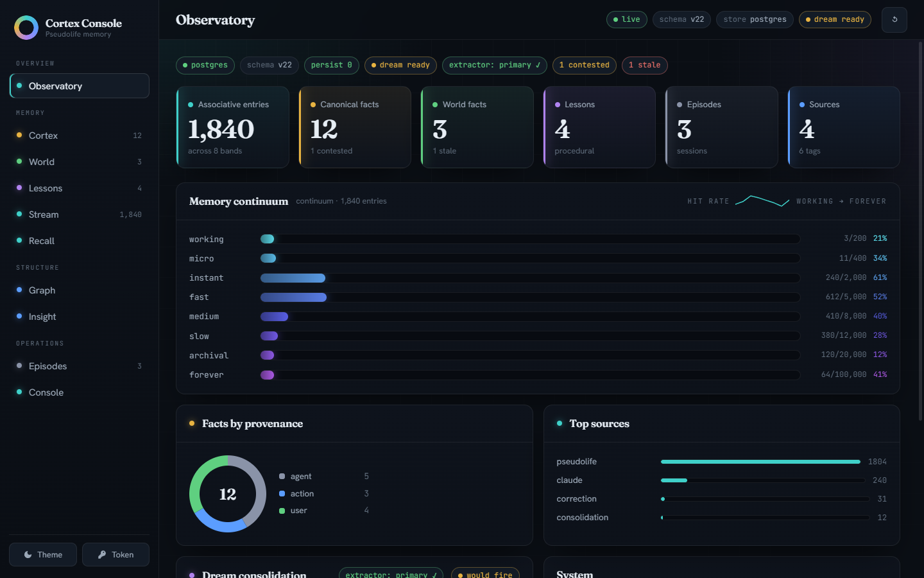Screen dimensions: 924x578
Task: Click the Memory continuum heading
Action: pos(239,202)
